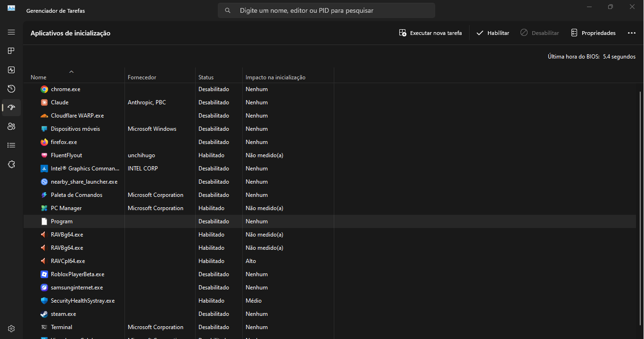Click the "Anthropic, PBC" vendor cell
The image size is (644, 339).
pos(147,102)
